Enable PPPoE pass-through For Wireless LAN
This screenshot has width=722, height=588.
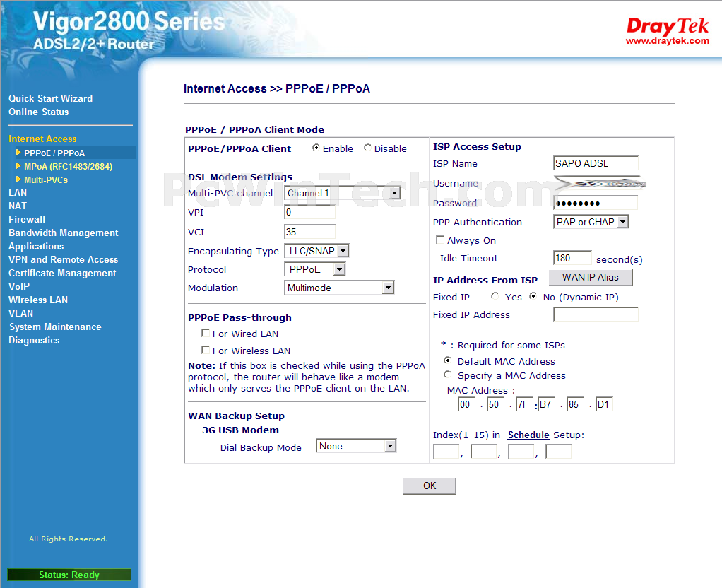206,350
